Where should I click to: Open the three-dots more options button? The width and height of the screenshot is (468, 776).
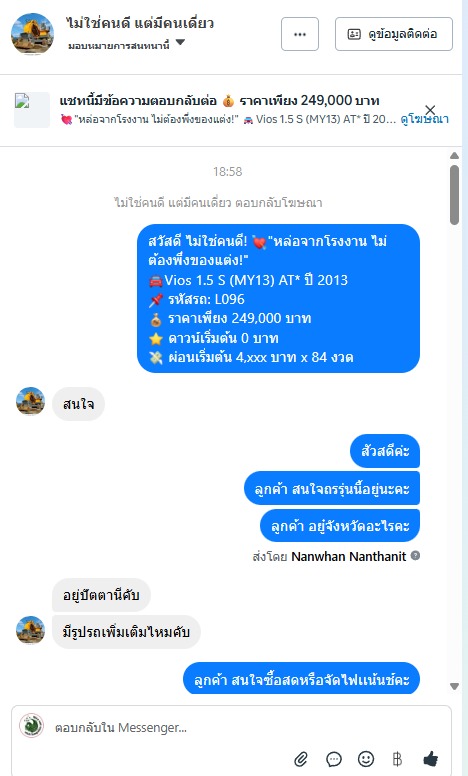pos(300,34)
